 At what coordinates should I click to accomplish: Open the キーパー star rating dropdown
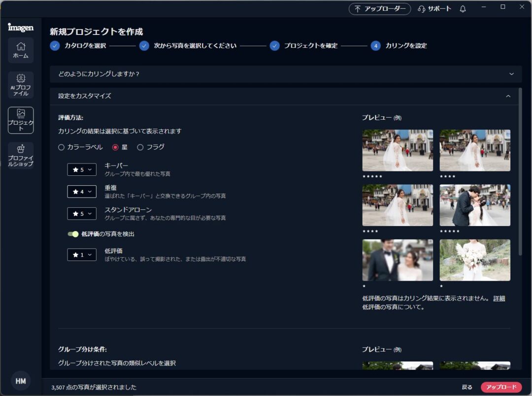82,169
